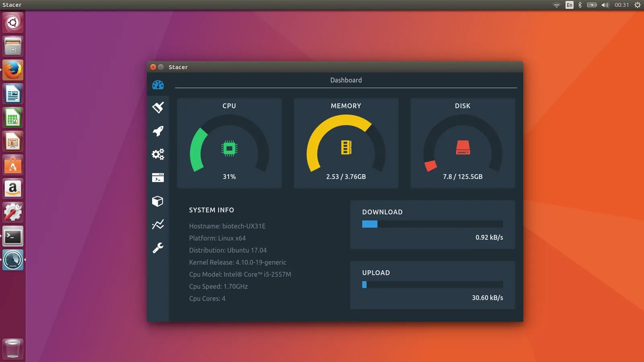Click the Stacer app name in top panel
The width and height of the screenshot is (644, 362).
coord(12,5)
